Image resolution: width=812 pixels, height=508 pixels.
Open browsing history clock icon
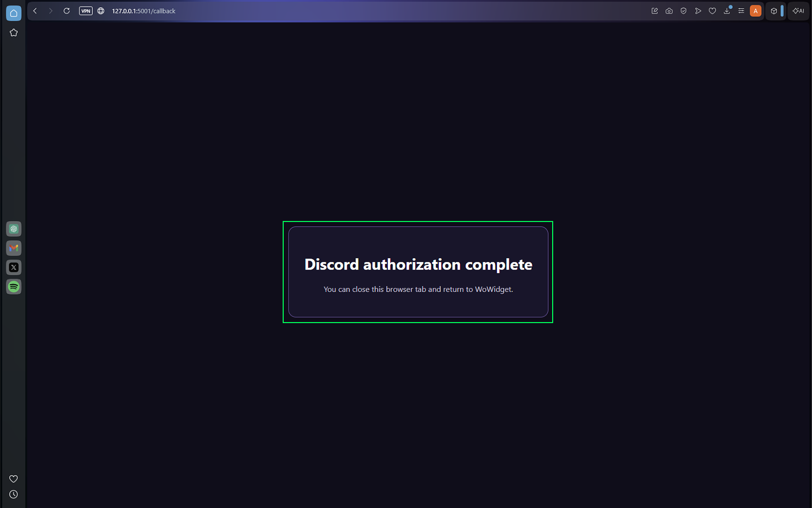point(14,494)
